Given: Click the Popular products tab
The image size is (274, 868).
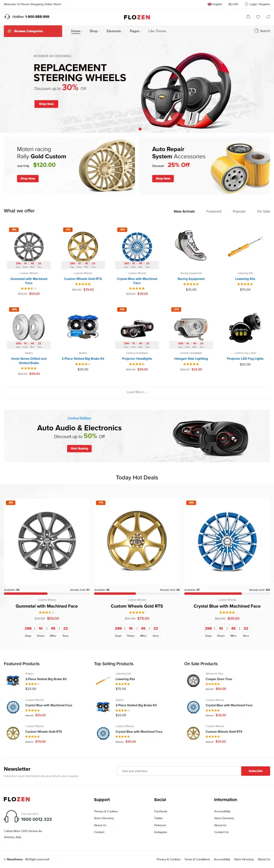Looking at the screenshot, I should click(x=239, y=212).
